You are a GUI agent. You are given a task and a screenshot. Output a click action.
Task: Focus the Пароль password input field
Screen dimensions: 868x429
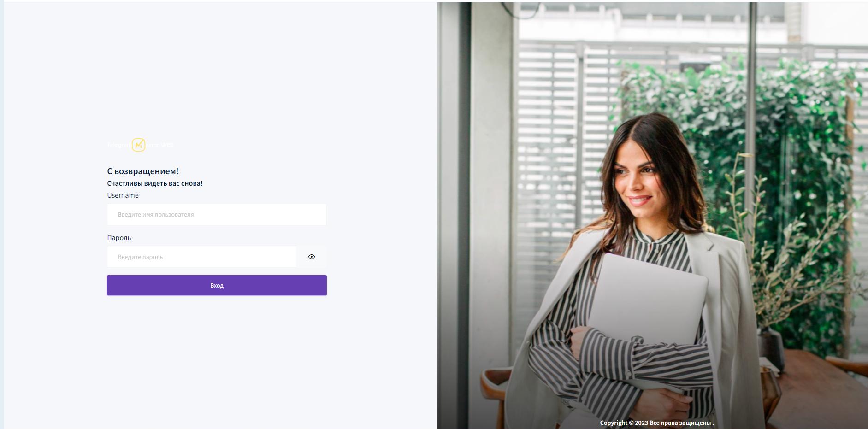tap(202, 257)
